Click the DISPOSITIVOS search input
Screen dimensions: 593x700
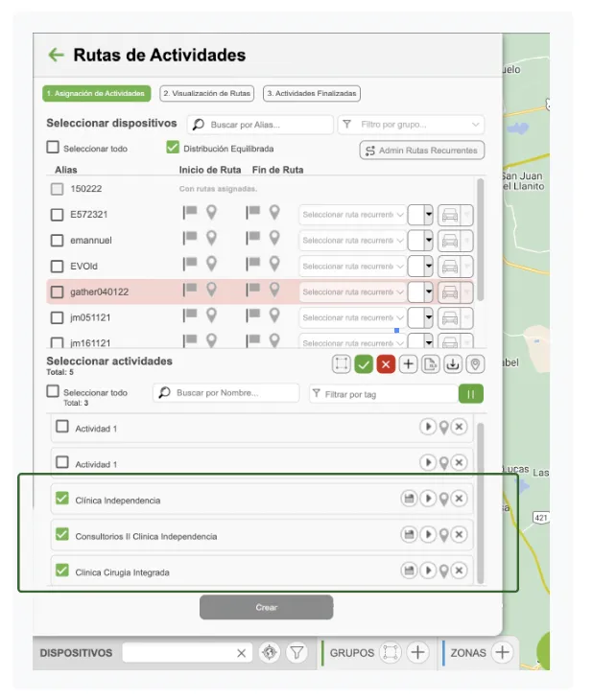[188, 653]
